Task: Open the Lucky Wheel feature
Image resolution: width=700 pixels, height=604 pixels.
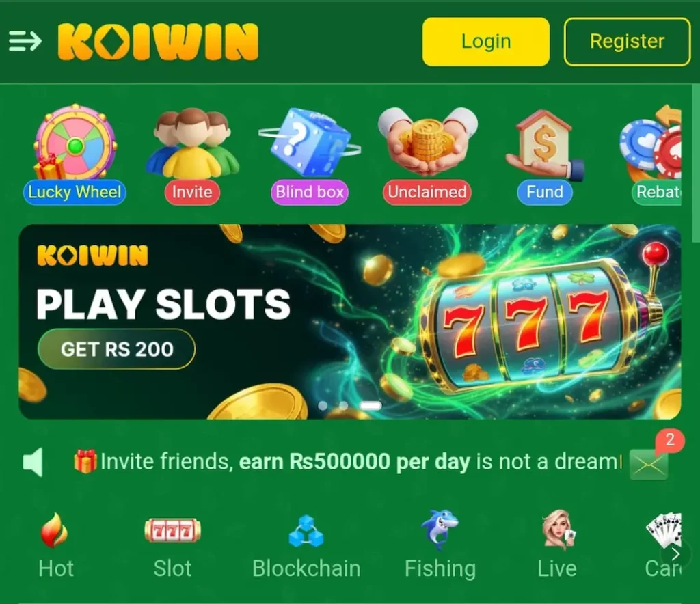Action: coord(75,155)
